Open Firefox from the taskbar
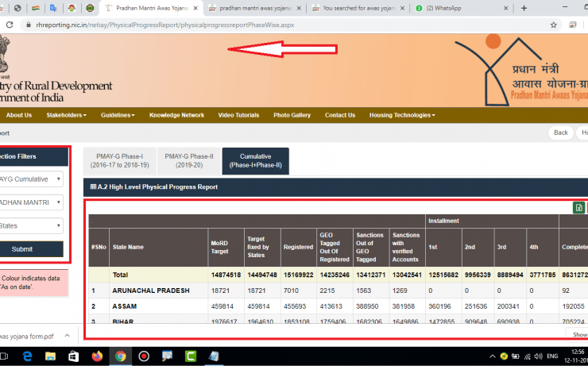This screenshot has width=588, height=381. pyautogui.click(x=97, y=356)
